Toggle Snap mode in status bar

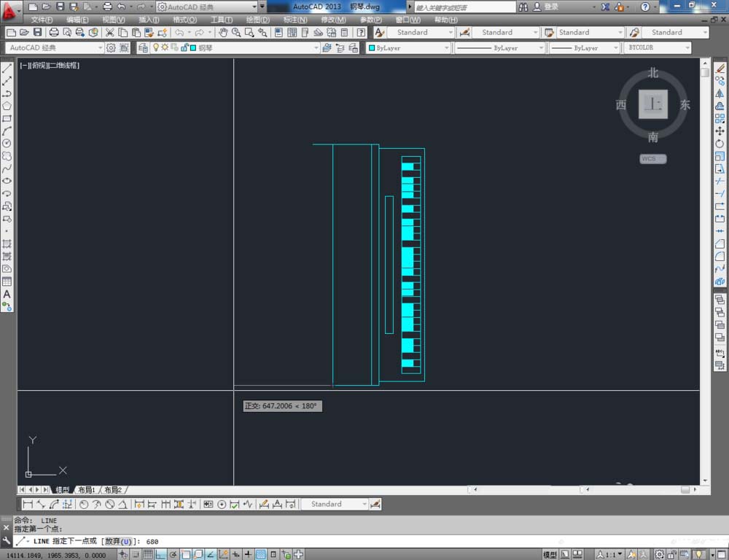point(136,554)
